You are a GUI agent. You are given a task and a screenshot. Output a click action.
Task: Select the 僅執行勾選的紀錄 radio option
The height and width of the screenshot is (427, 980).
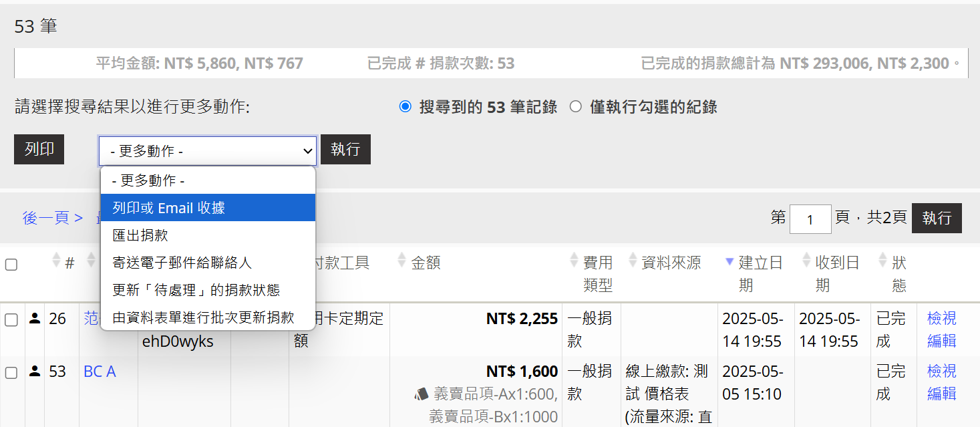click(576, 107)
